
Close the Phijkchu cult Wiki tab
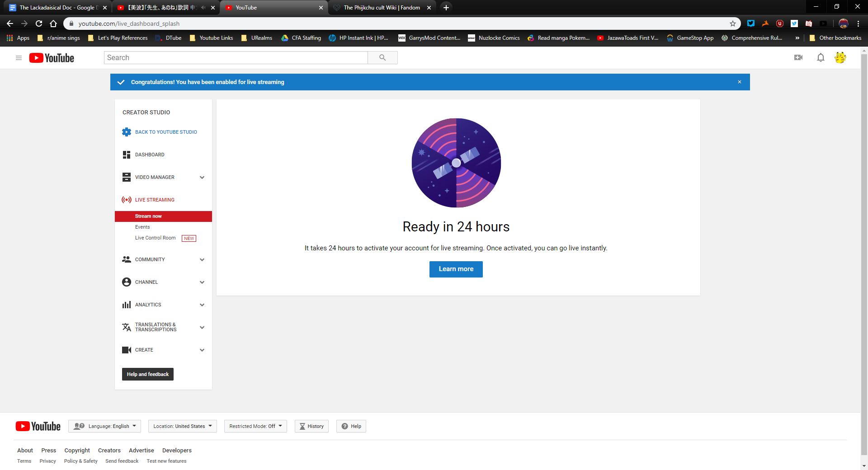(429, 8)
